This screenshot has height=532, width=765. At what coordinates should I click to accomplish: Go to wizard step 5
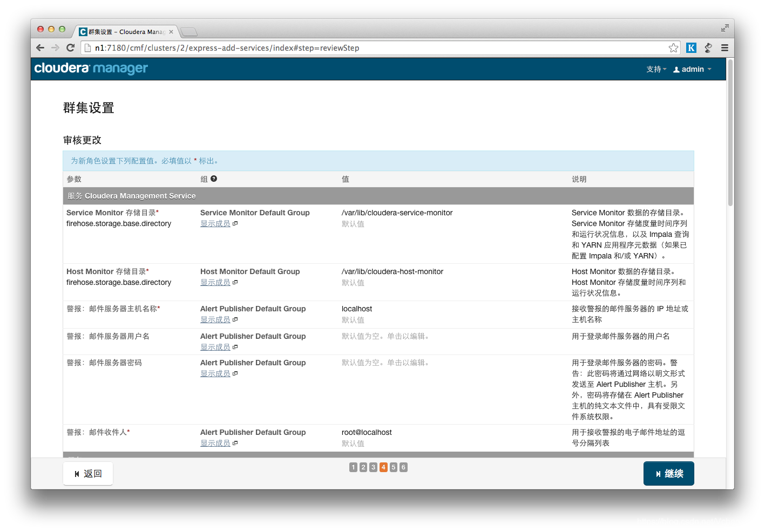[394, 467]
